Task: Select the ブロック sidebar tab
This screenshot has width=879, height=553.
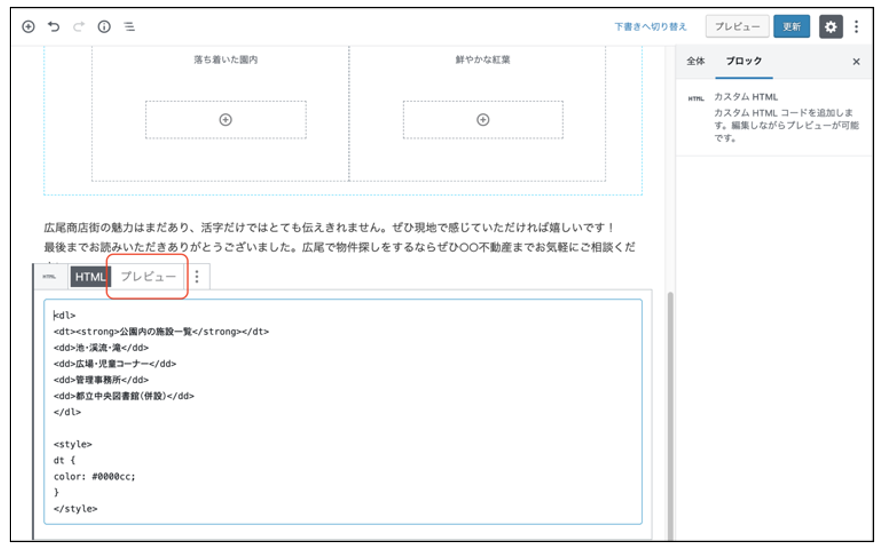Action: (743, 62)
